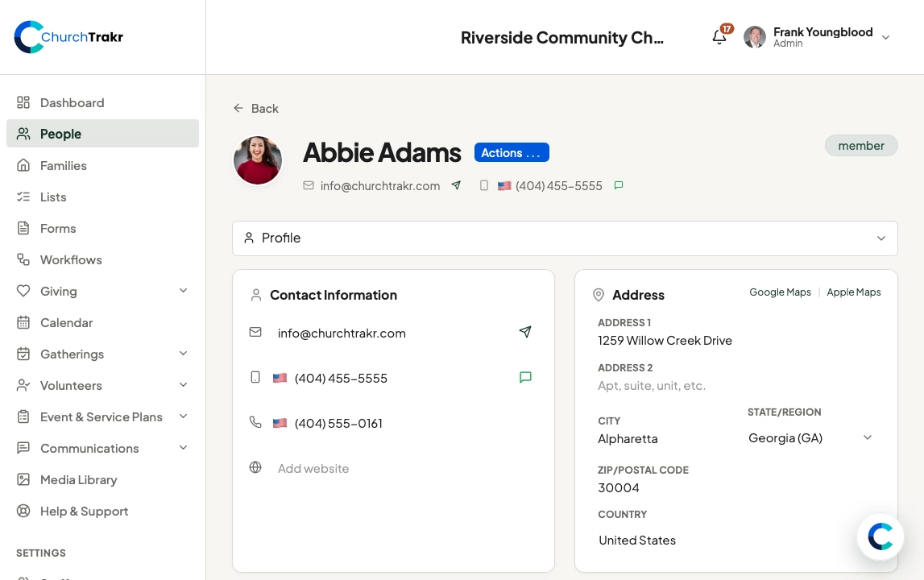This screenshot has height=580, width=924.
Task: Go Back to people list
Action: click(x=255, y=109)
